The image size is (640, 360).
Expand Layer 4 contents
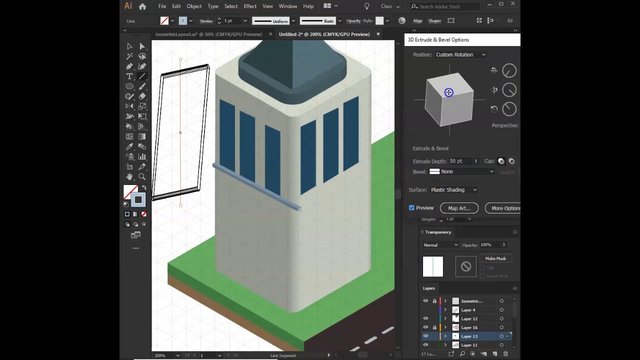445,310
